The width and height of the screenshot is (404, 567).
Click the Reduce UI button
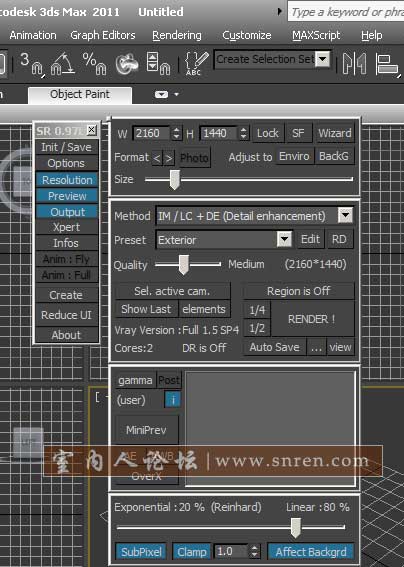pos(66,315)
